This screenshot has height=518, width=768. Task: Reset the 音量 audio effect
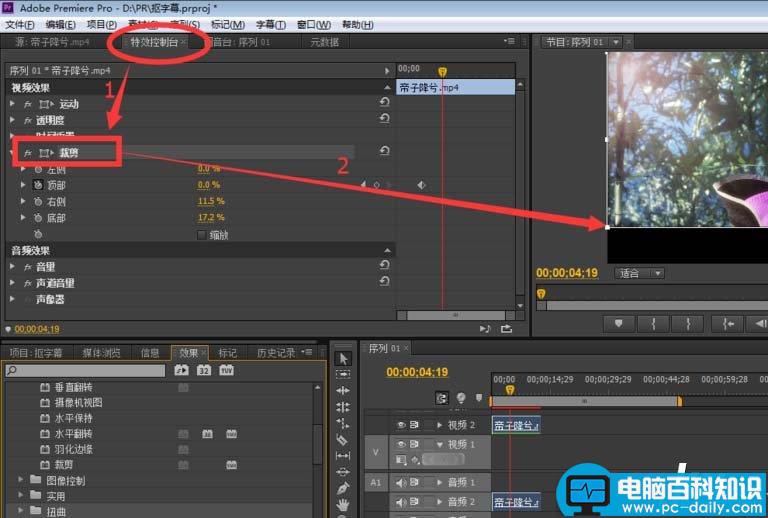[x=384, y=265]
